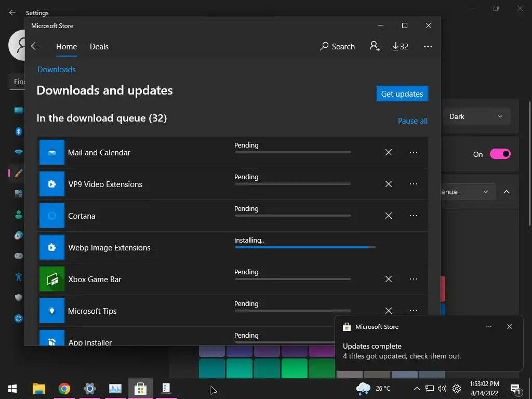532x399 pixels.
Task: Open notification options ellipsis in the toast
Action: pos(489,327)
